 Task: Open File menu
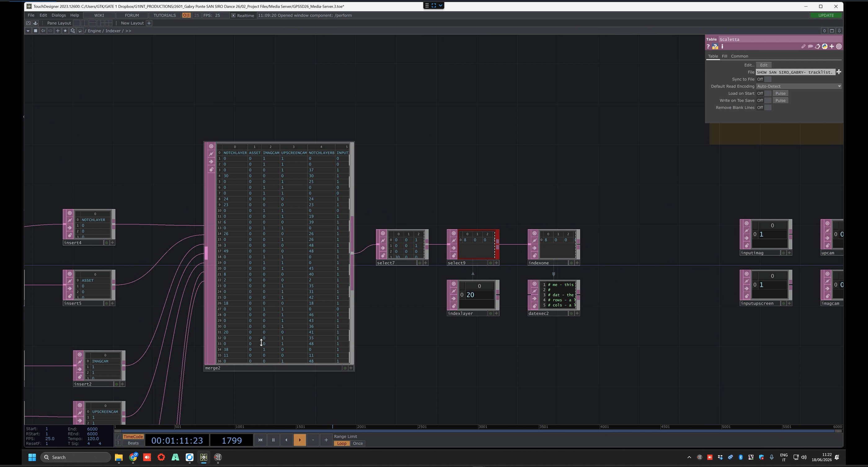31,15
